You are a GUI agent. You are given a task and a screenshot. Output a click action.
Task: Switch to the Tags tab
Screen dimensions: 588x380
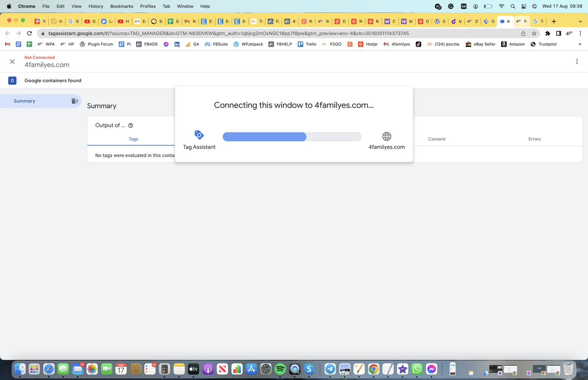tap(133, 139)
